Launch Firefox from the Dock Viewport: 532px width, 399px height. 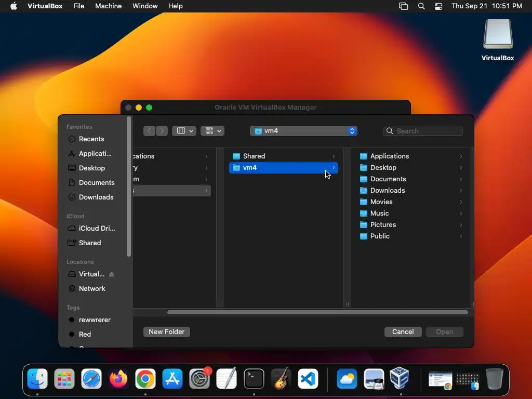[x=118, y=379]
